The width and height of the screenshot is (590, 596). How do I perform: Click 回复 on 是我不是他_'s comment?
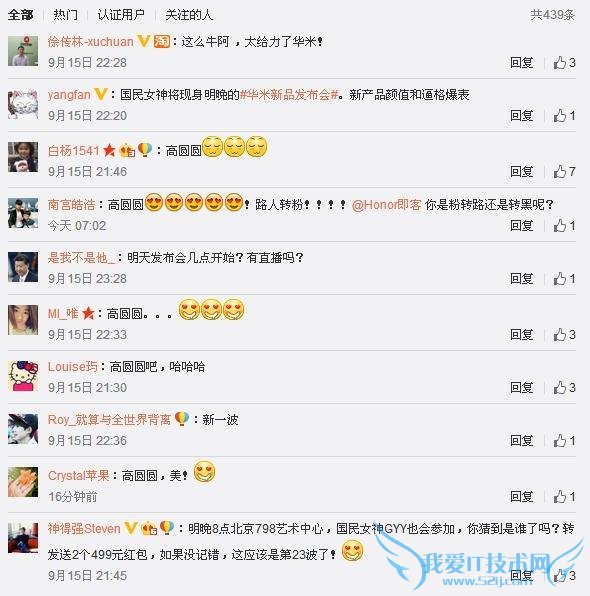[522, 279]
